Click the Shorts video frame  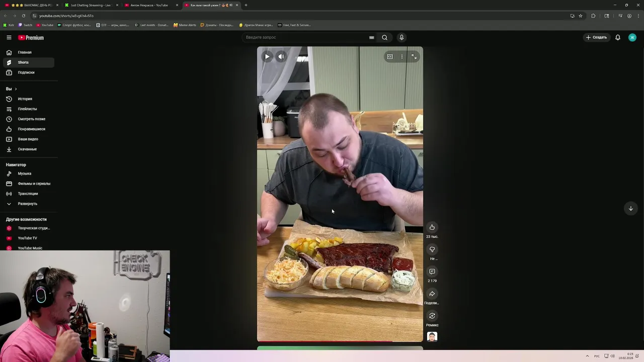click(340, 194)
